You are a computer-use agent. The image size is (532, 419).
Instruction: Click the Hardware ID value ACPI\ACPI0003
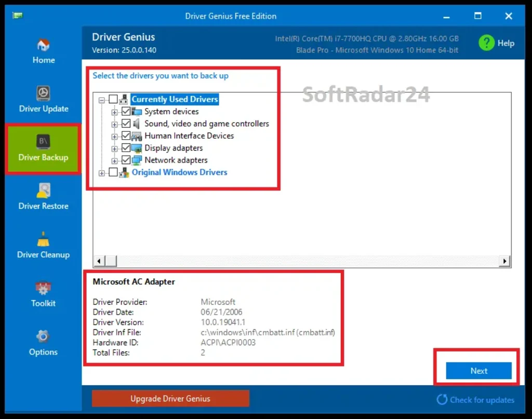(x=228, y=342)
